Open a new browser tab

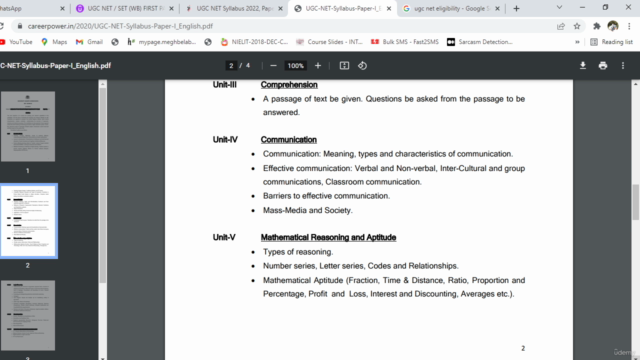click(x=516, y=9)
